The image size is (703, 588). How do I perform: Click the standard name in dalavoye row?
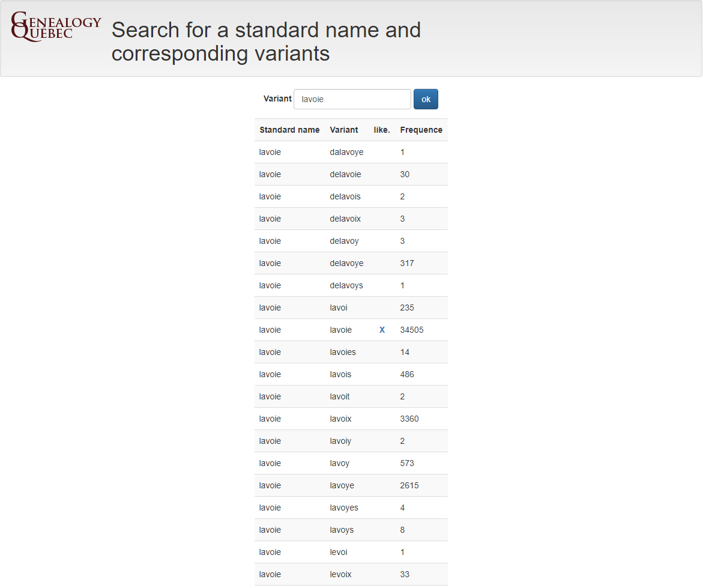[270, 153]
